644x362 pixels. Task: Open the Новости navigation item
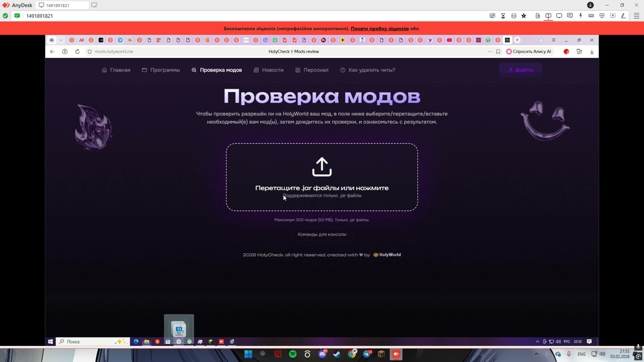[269, 70]
